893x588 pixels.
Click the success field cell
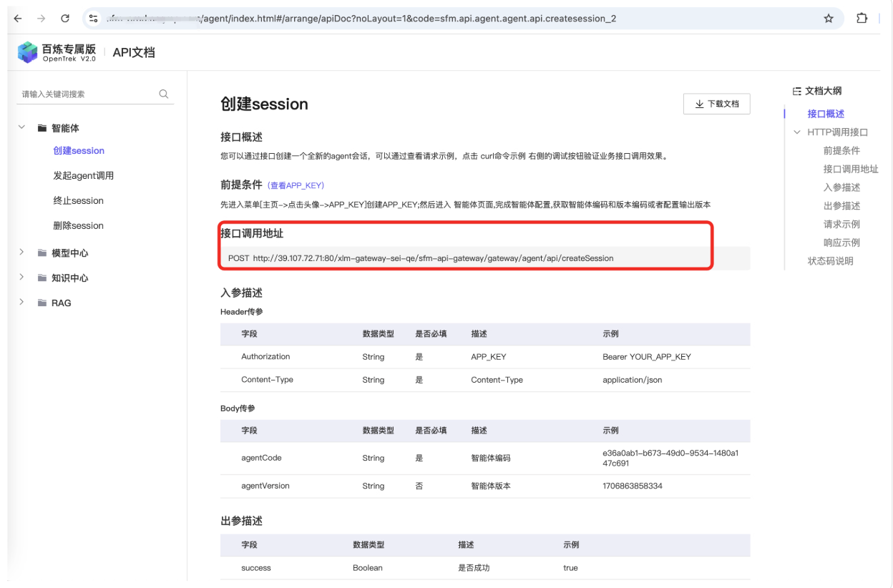[x=256, y=568]
